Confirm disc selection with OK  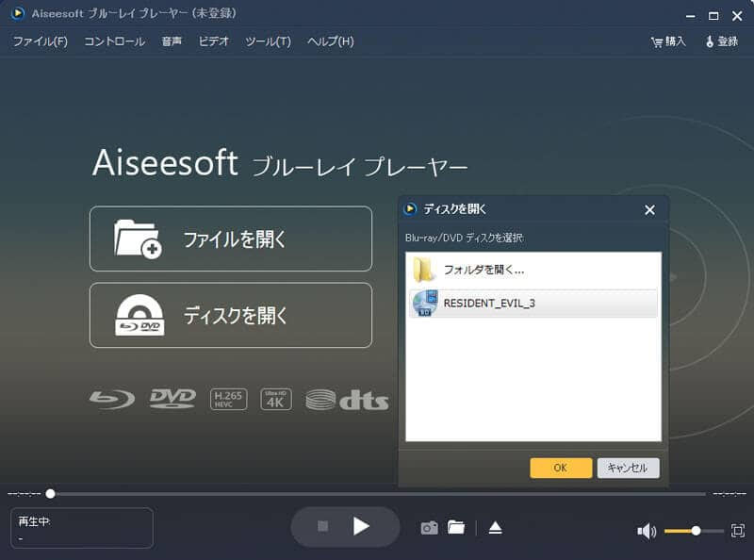pyautogui.click(x=560, y=467)
